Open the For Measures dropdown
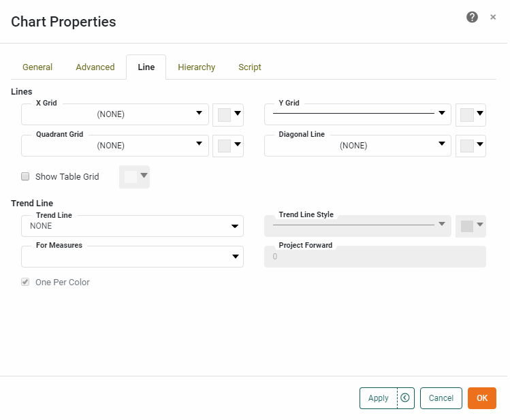 (132, 257)
